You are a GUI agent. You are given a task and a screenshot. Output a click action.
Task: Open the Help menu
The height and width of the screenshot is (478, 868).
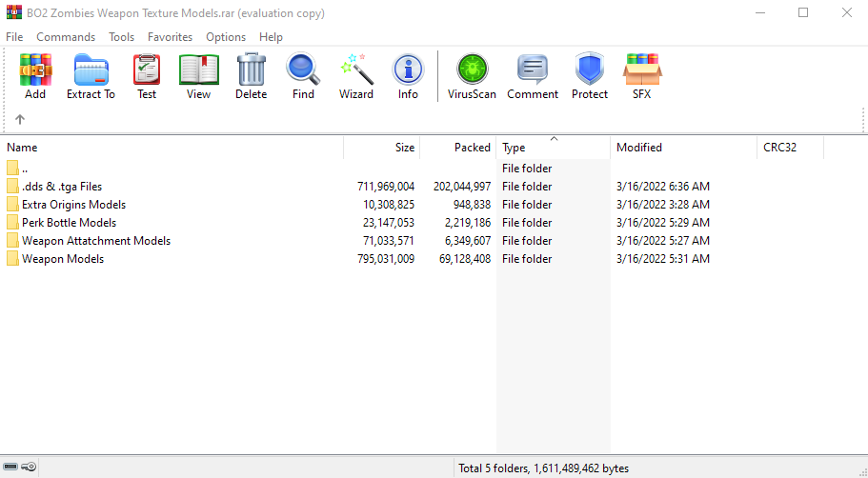[x=271, y=37]
